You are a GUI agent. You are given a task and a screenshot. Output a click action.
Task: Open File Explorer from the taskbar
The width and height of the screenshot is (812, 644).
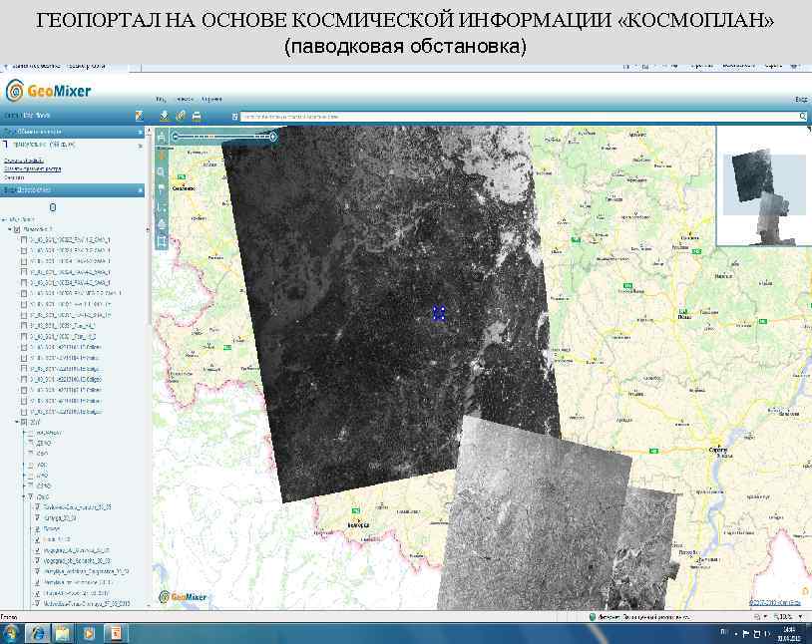tap(63, 634)
